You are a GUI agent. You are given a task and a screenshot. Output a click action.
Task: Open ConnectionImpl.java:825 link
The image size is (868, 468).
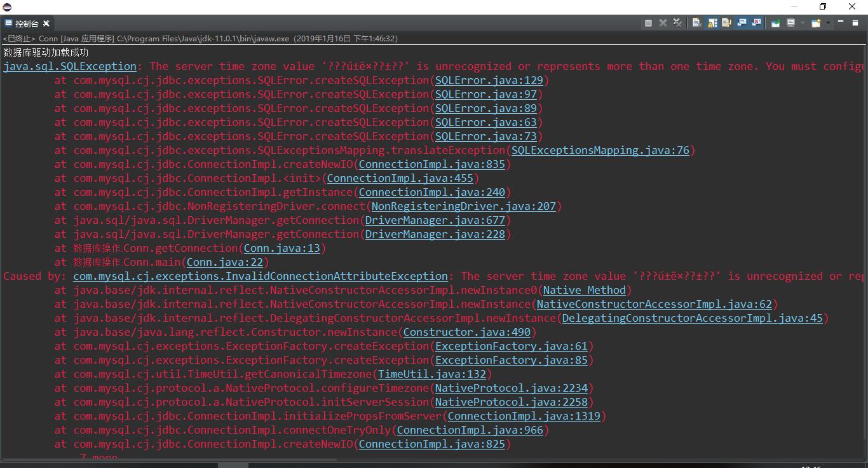[x=432, y=444]
